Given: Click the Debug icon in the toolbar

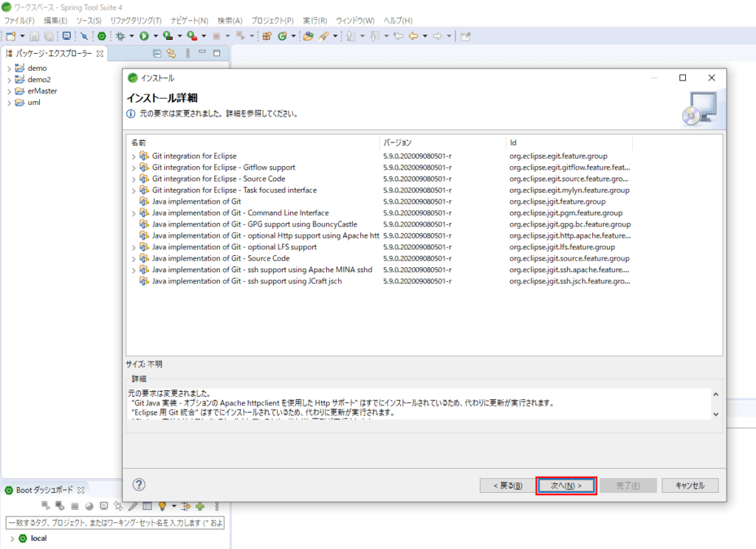Looking at the screenshot, I should click(x=120, y=35).
